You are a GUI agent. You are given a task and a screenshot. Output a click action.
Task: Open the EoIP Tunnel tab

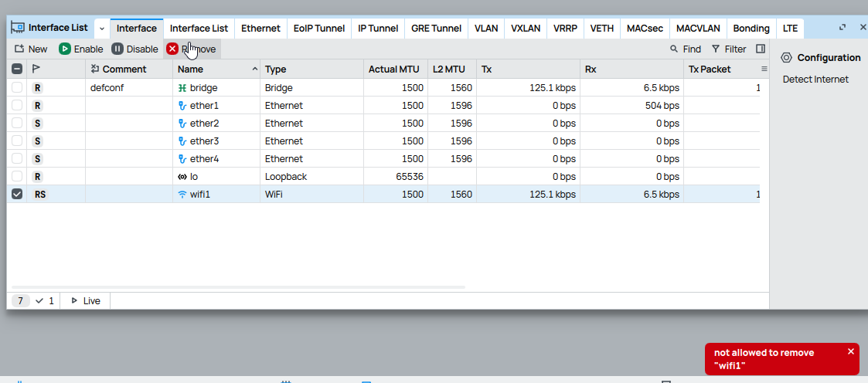319,29
